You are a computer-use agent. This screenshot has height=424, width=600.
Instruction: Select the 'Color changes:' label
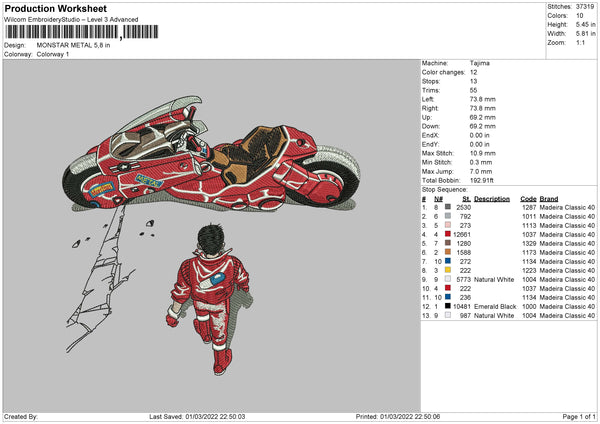coord(443,72)
